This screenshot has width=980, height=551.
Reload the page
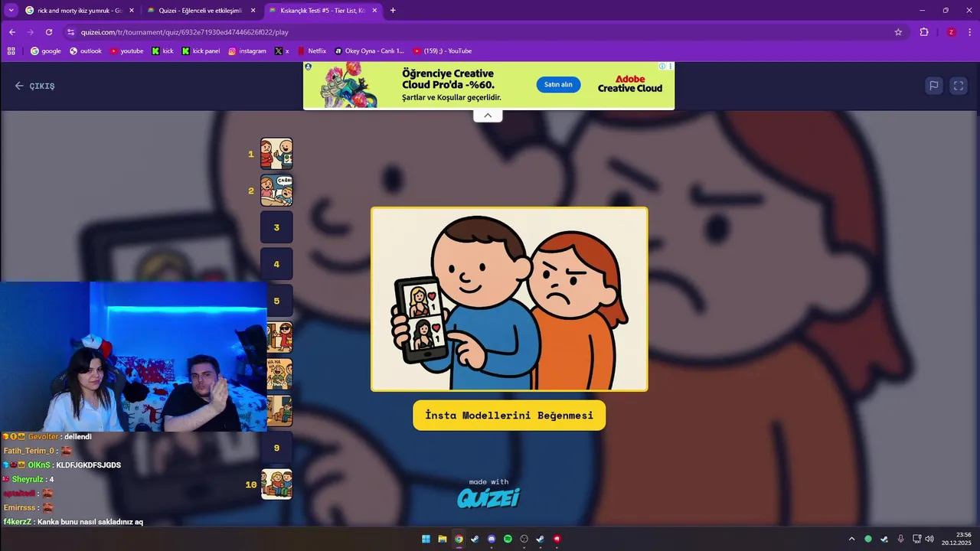coord(49,32)
